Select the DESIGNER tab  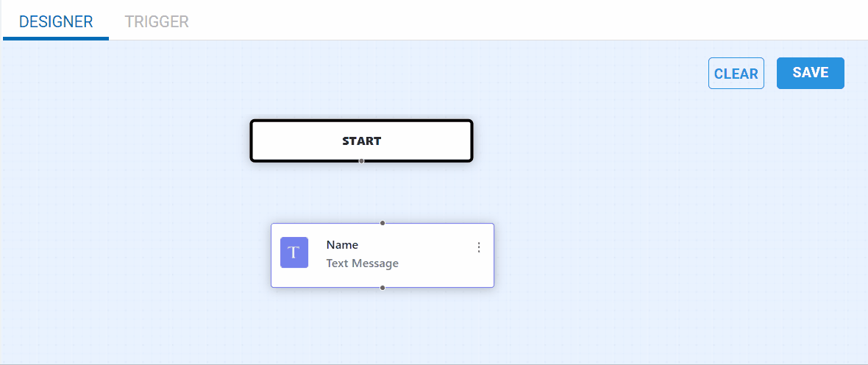(56, 21)
